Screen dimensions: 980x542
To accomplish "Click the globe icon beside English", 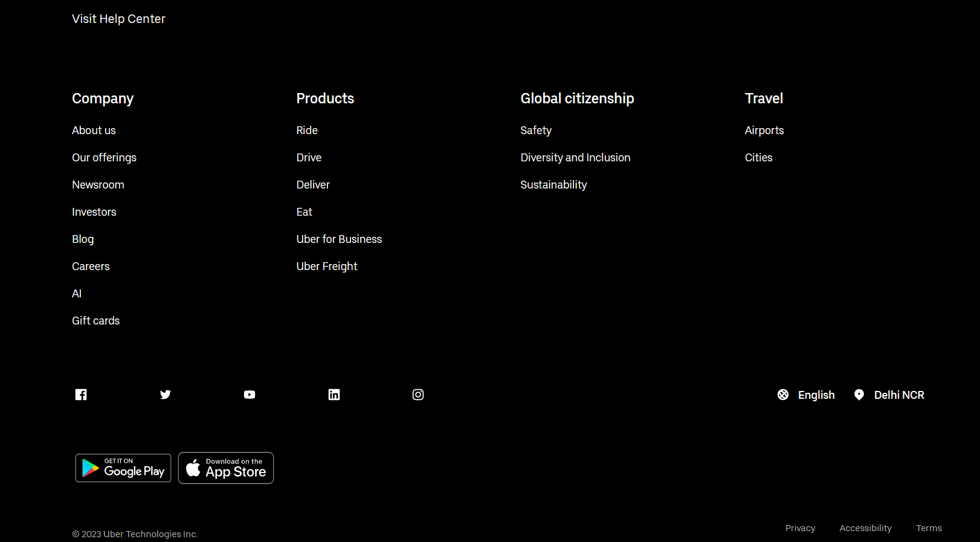I will [783, 395].
